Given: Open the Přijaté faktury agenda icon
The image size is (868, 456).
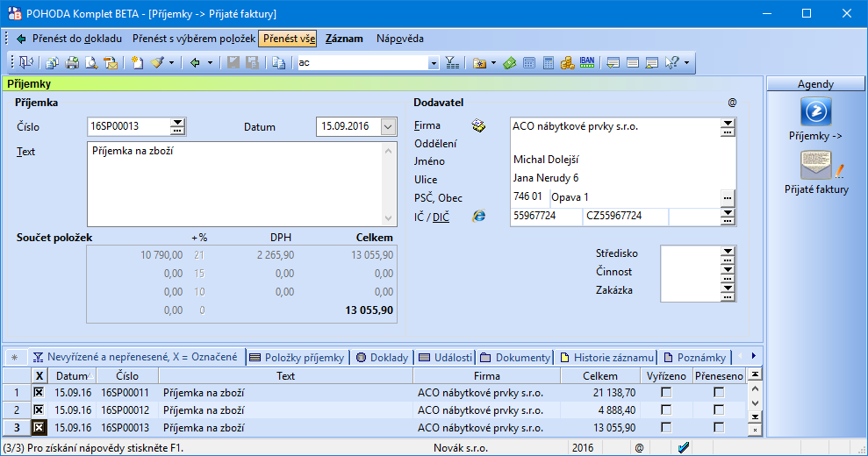Looking at the screenshot, I should tap(816, 167).
